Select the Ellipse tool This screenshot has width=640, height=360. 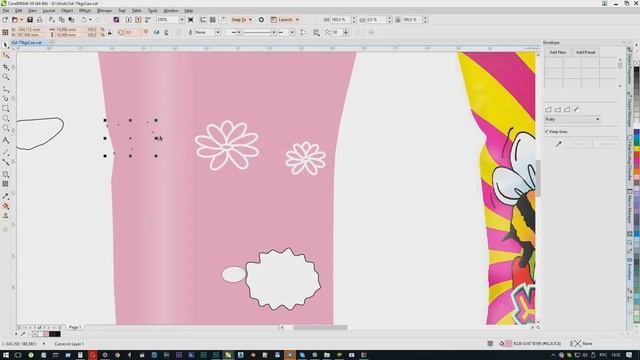coord(6,118)
